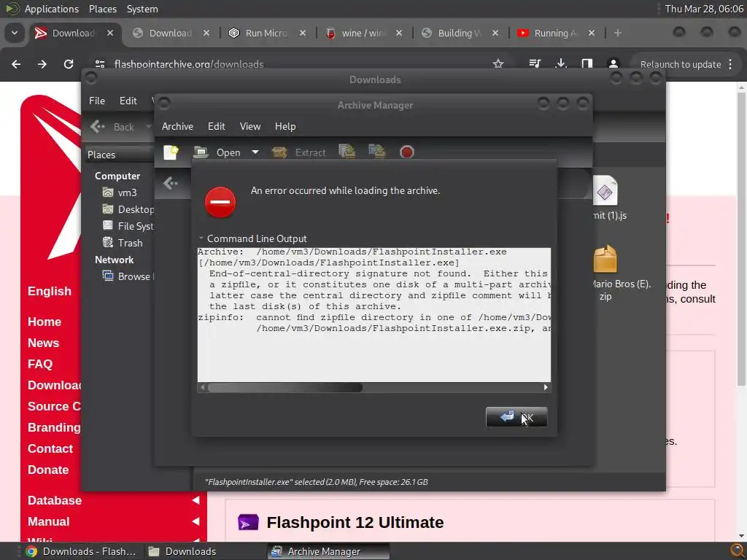This screenshot has height=560, width=747.
Task: Select English language option
Action: (50, 291)
